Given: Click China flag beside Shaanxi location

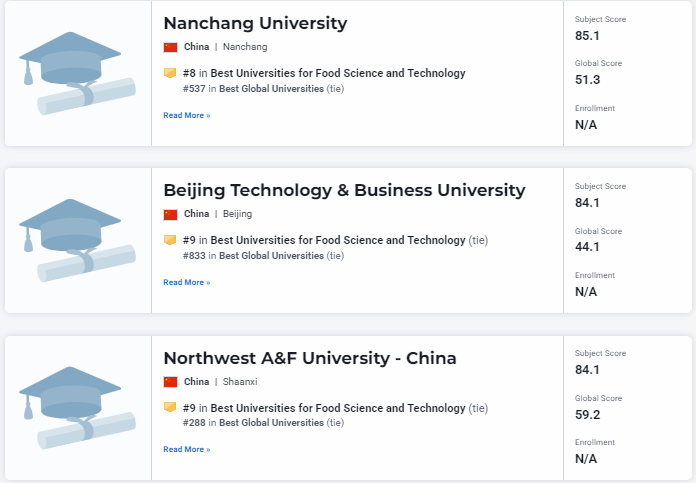Looking at the screenshot, I should coord(170,382).
